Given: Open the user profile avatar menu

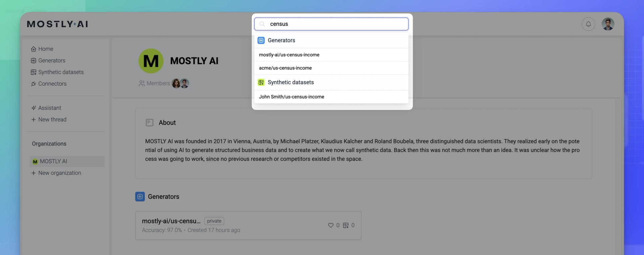Looking at the screenshot, I should point(608,24).
